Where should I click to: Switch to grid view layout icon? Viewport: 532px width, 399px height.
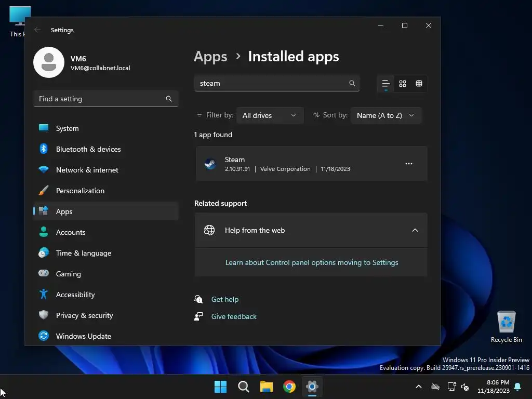pos(403,84)
